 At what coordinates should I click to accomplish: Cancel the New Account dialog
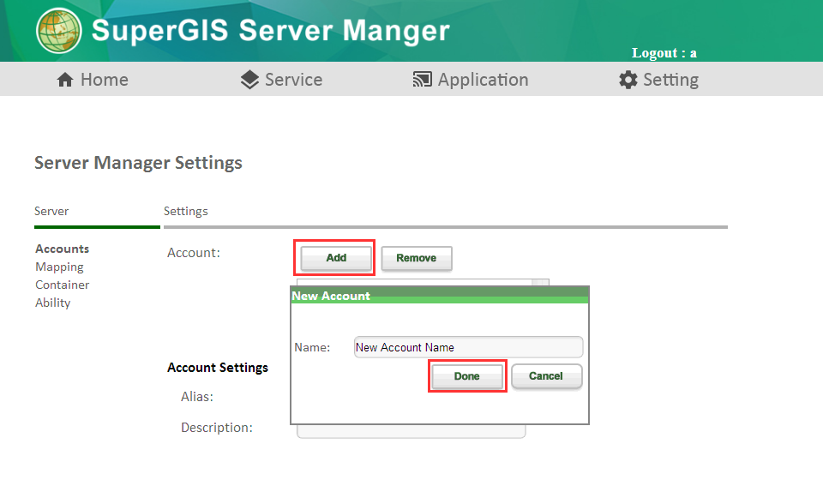click(x=546, y=376)
